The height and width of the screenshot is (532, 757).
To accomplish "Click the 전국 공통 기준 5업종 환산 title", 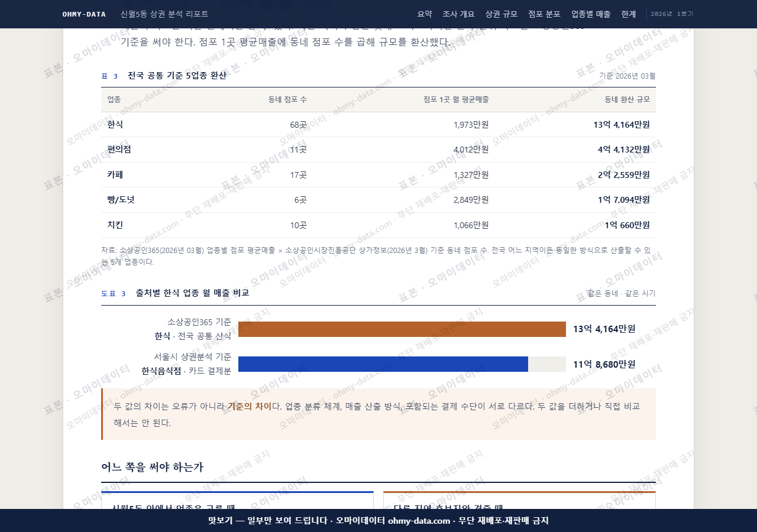I will click(x=177, y=76).
